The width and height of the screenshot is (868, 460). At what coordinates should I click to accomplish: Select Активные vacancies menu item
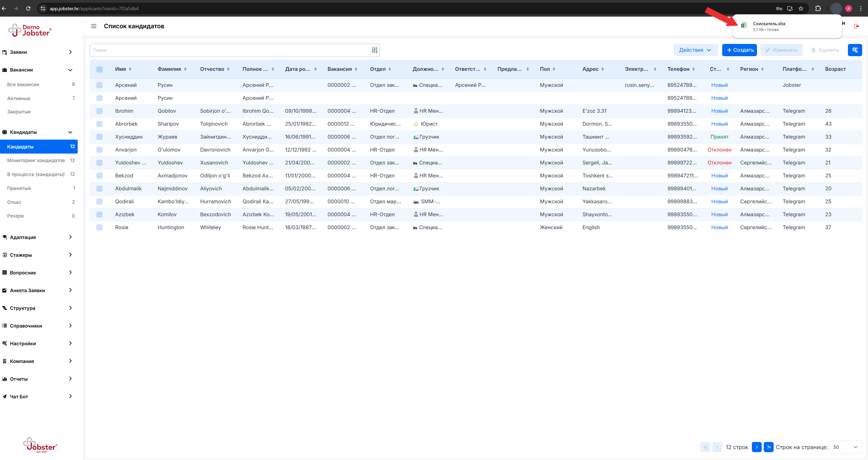[x=19, y=98]
